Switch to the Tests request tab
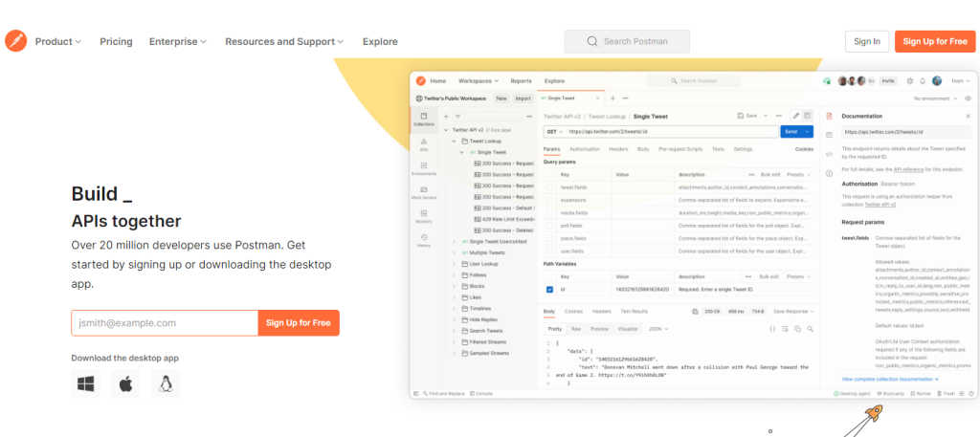980x437 pixels. (718, 149)
